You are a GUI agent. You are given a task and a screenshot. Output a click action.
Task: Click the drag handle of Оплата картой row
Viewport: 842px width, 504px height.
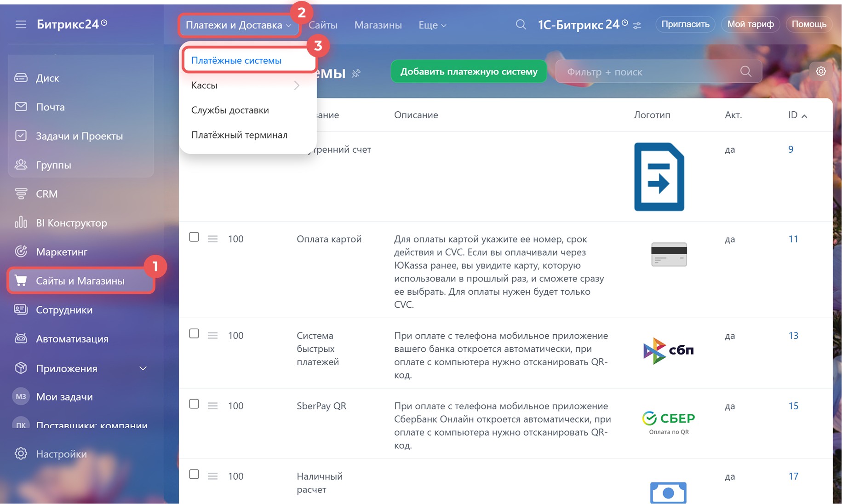[212, 239]
